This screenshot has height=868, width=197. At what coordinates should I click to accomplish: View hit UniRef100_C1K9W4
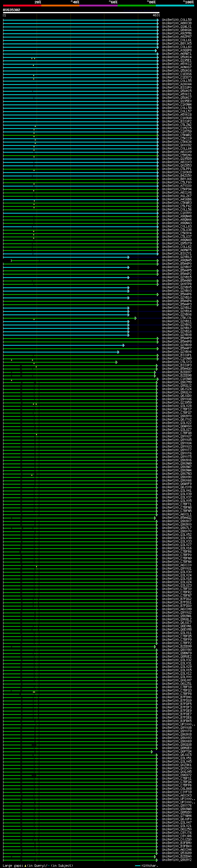[x=176, y=104]
